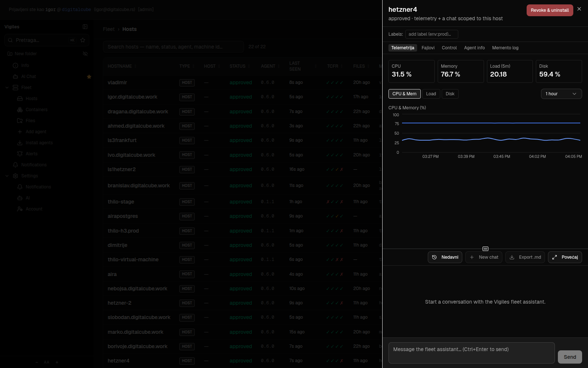
Task: Focus the fleet assistant message box
Action: pyautogui.click(x=472, y=353)
